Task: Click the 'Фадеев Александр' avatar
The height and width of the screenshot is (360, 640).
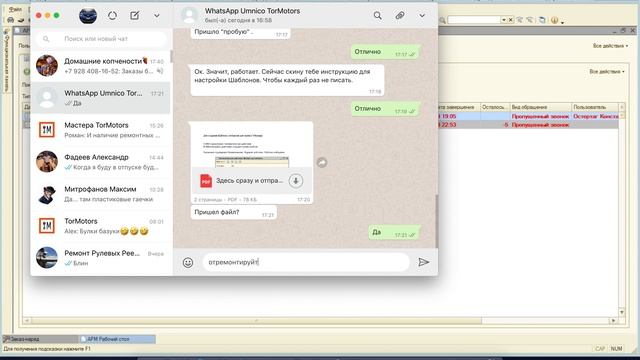Action: pos(47,162)
